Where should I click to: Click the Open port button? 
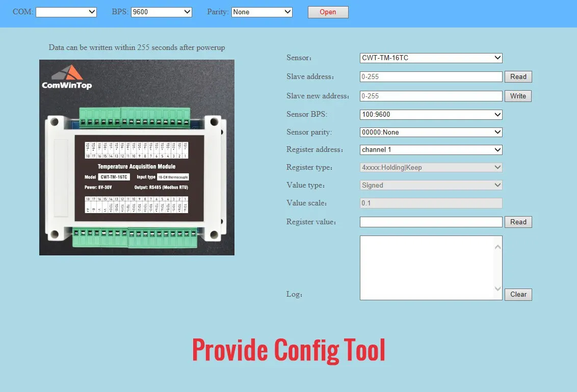(x=328, y=12)
